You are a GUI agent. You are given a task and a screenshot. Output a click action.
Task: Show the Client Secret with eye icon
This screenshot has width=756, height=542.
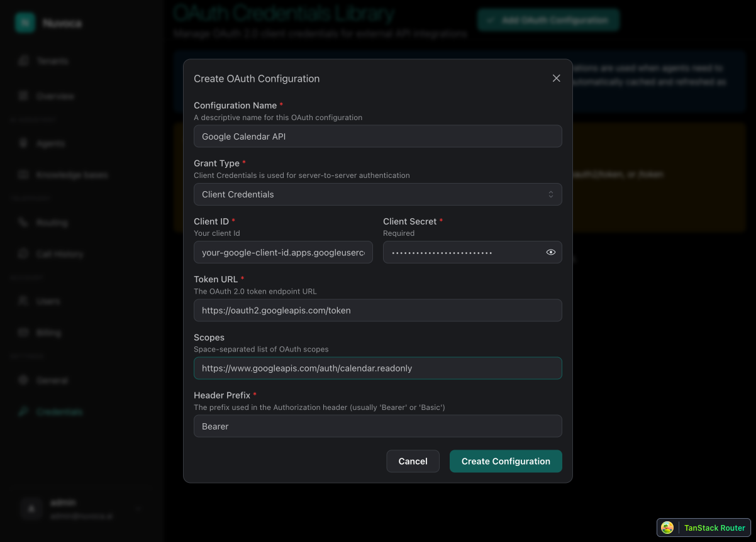coord(551,252)
